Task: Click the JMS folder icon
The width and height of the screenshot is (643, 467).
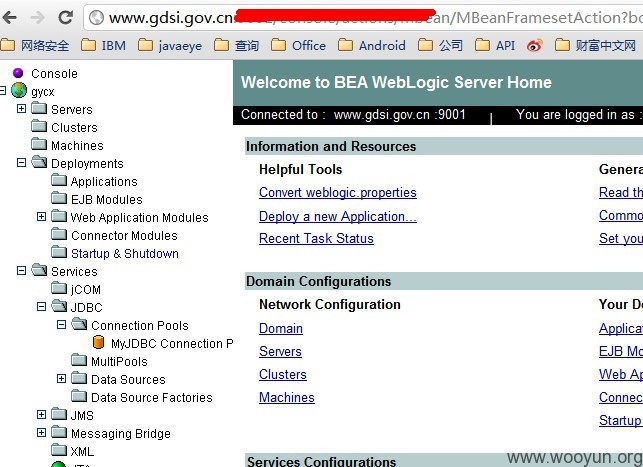Action: 59,414
